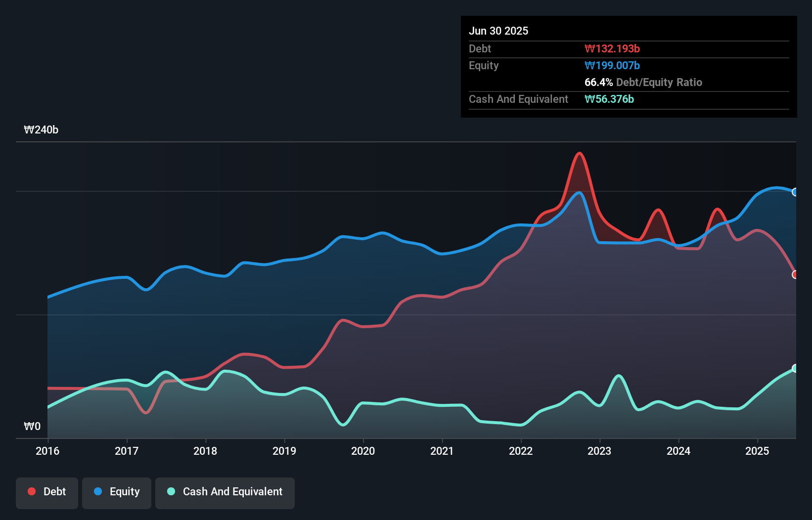This screenshot has width=812, height=520.
Task: Click the ₩56.376b cash value
Action: pos(609,99)
